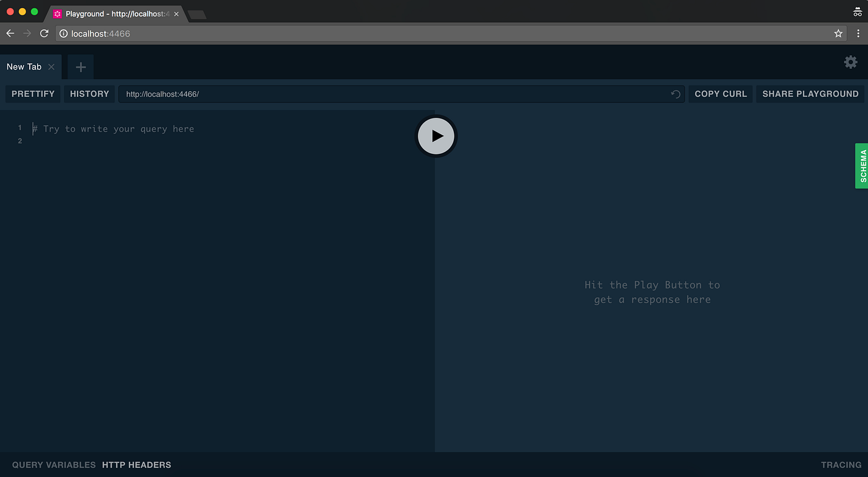Open the Chrome browser menu icon
Viewport: 868px width, 477px height.
(858, 33)
